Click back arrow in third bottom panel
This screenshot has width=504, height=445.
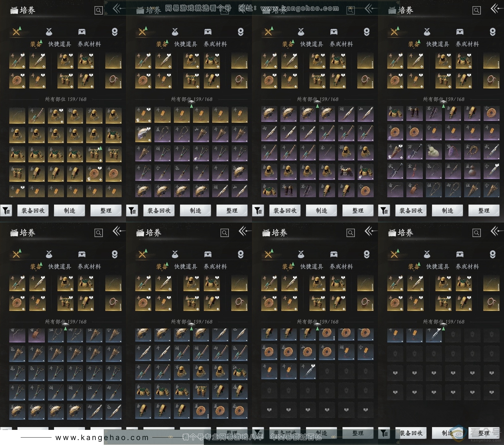coord(371,231)
